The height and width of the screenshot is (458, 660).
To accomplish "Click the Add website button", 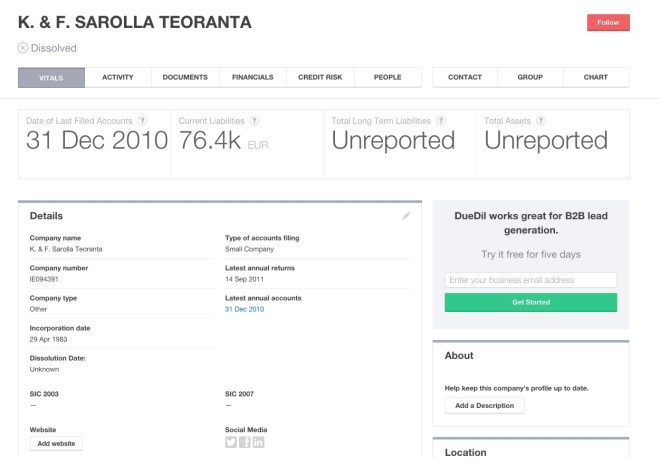I will point(56,443).
